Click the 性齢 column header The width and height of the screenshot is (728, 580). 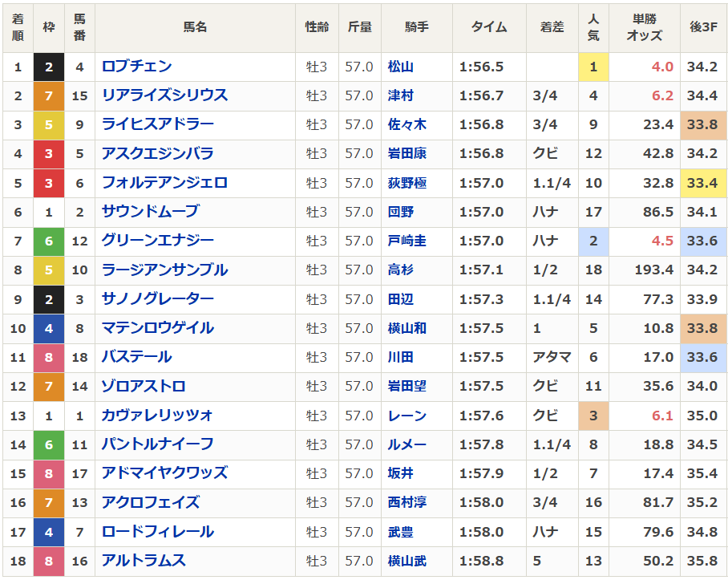click(317, 27)
